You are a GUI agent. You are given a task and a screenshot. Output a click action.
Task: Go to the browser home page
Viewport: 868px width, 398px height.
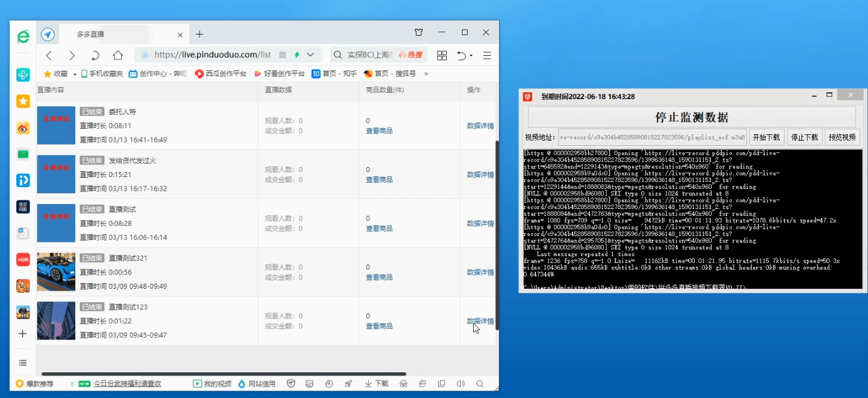(117, 55)
